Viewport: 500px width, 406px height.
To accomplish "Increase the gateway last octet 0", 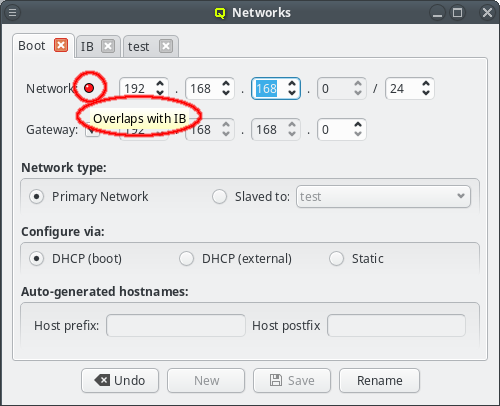I will click(x=358, y=124).
